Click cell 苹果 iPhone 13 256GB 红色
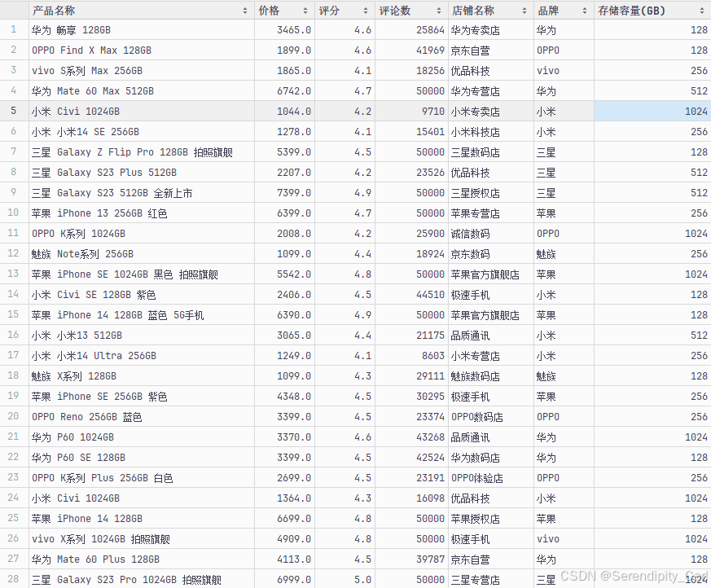 tap(142, 213)
